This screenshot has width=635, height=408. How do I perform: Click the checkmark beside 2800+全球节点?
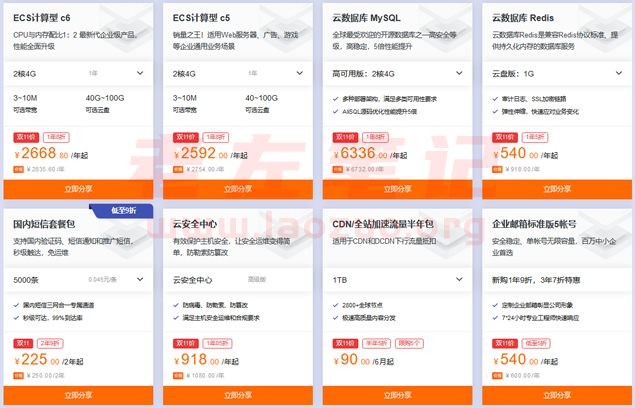pos(335,305)
